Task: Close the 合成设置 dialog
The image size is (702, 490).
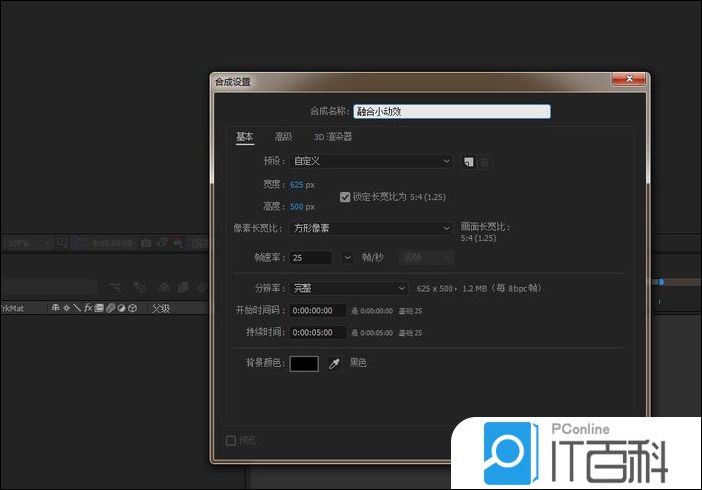Action: pos(629,79)
